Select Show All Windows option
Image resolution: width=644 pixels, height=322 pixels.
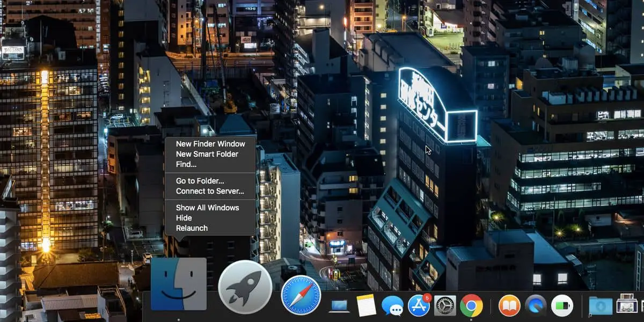pos(208,208)
